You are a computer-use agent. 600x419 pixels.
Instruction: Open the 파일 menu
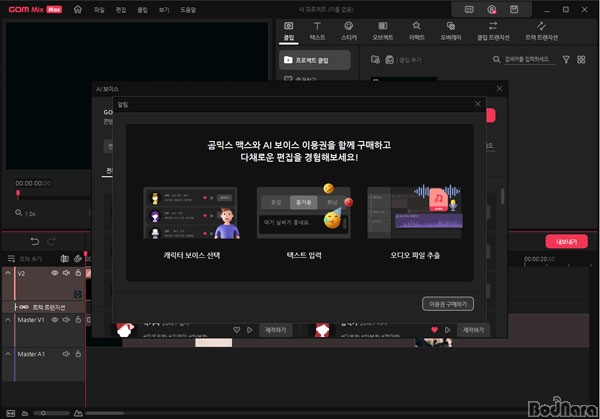99,10
